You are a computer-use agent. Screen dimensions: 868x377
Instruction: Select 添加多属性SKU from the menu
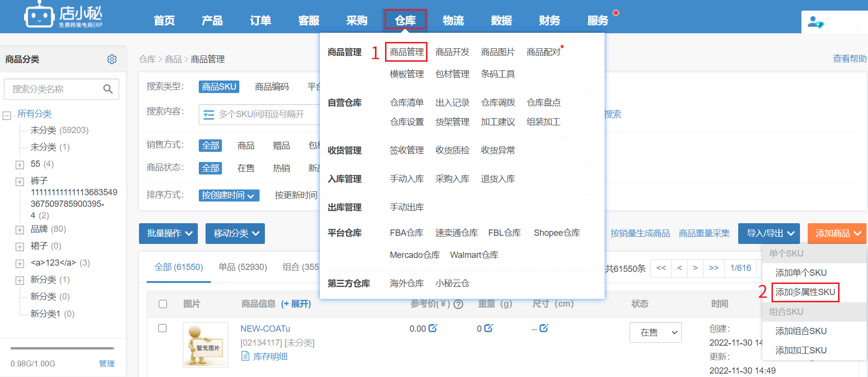pyautogui.click(x=805, y=292)
